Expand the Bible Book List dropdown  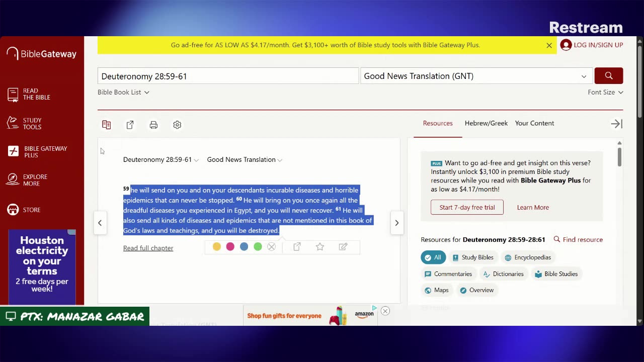(123, 92)
